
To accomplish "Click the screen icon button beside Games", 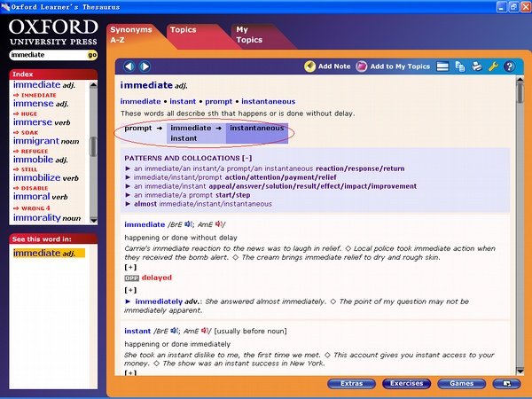I will point(506,384).
